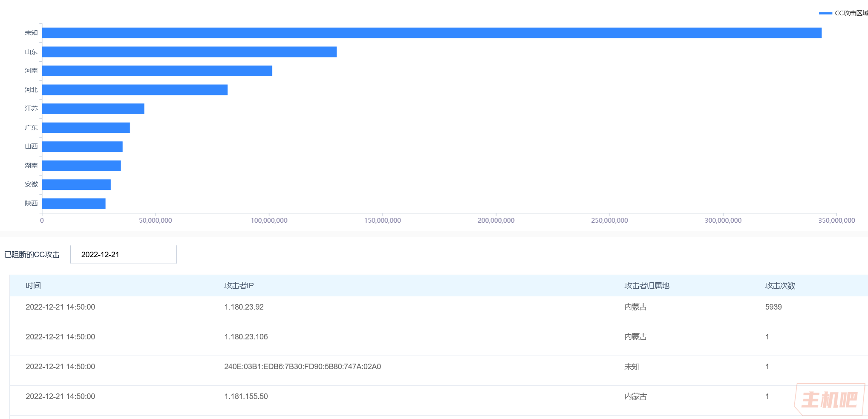Click the 陕西 bar in the chart
Viewport: 868px width, 419px height.
pyautogui.click(x=74, y=204)
